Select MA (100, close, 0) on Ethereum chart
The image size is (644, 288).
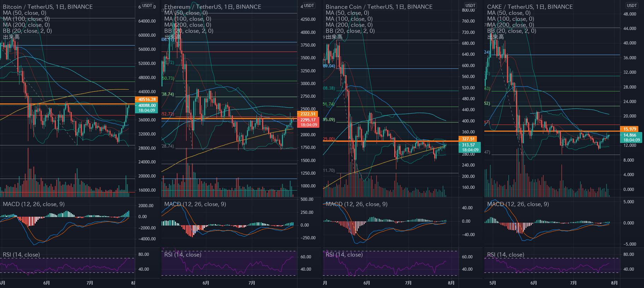pyautogui.click(x=188, y=19)
